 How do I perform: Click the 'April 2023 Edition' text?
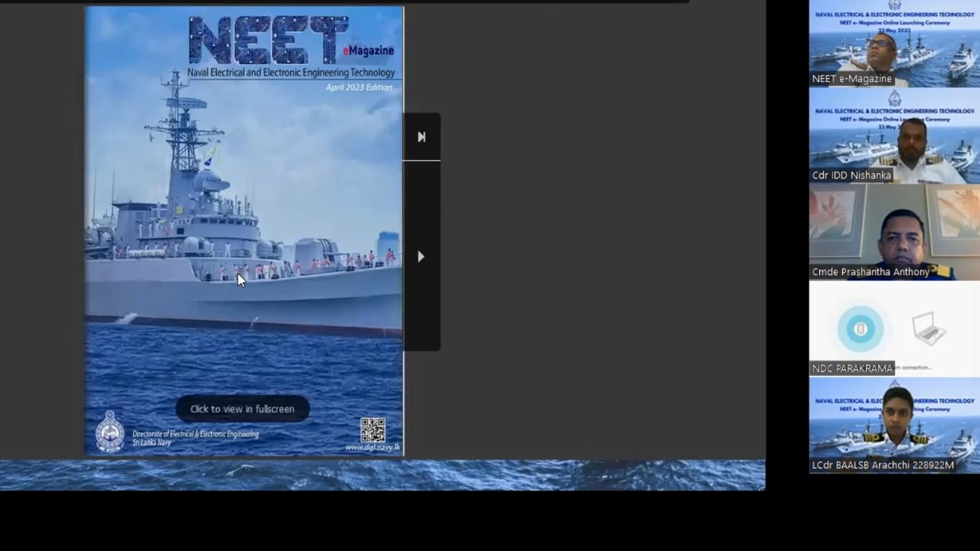click(x=359, y=87)
